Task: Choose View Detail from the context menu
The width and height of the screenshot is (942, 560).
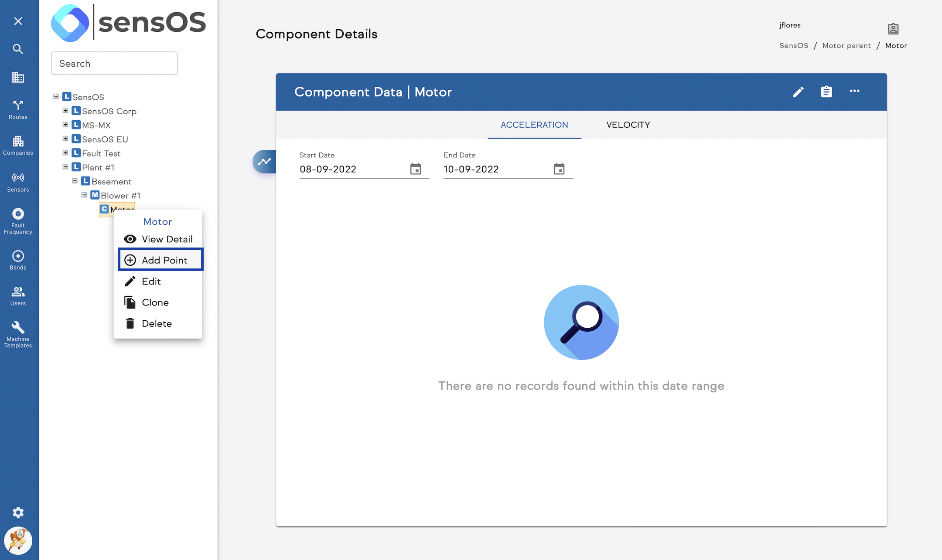Action: [x=158, y=239]
